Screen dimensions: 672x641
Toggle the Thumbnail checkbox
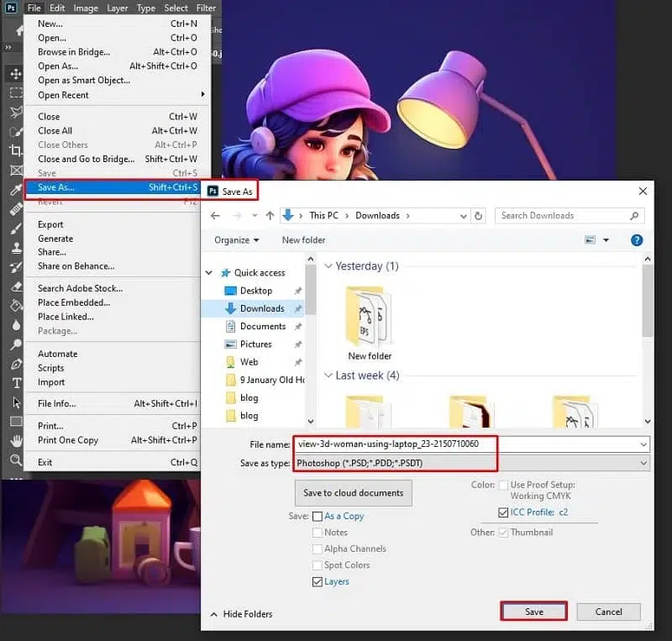click(x=503, y=533)
